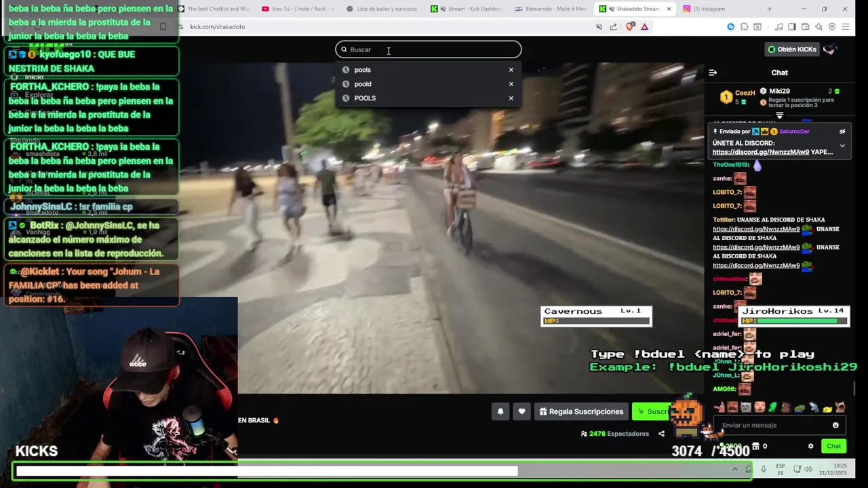Hide the pinned message with the eye icon
The height and width of the screenshot is (488, 868).
tap(842, 131)
